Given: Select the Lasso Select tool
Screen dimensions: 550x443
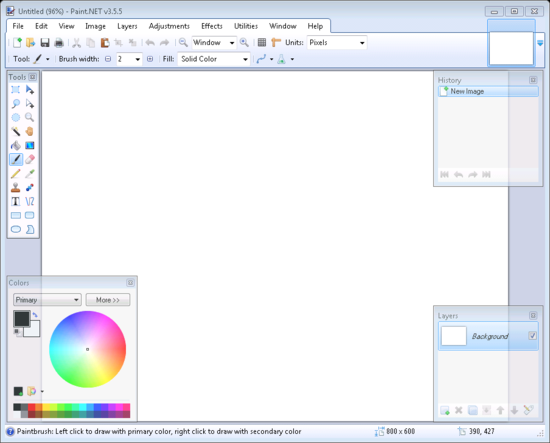Looking at the screenshot, I should coord(15,103).
